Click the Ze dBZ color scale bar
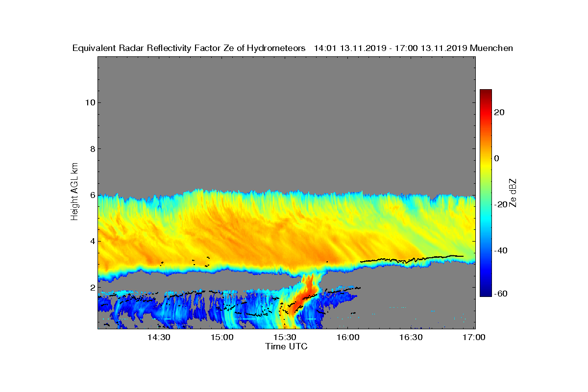 click(486, 193)
